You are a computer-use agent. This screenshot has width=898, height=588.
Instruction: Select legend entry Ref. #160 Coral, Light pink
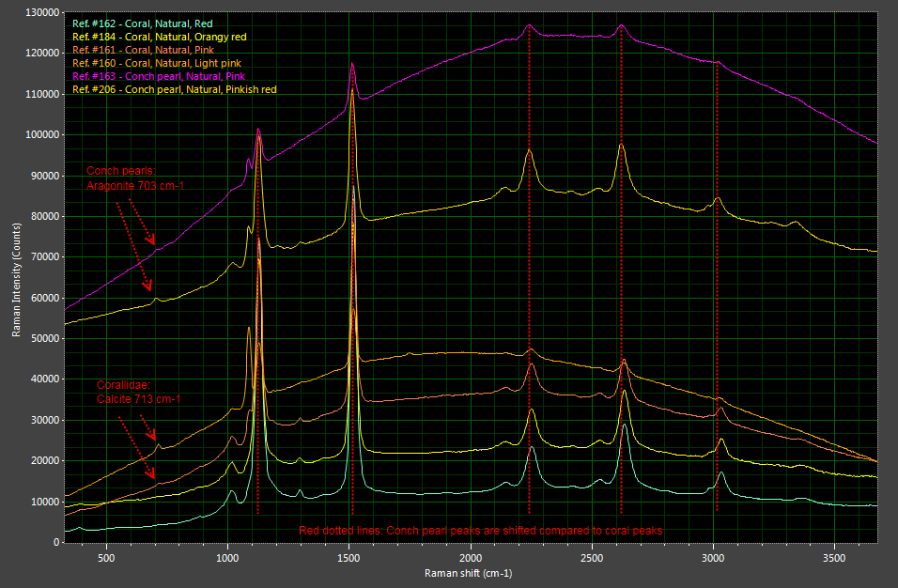(x=157, y=64)
